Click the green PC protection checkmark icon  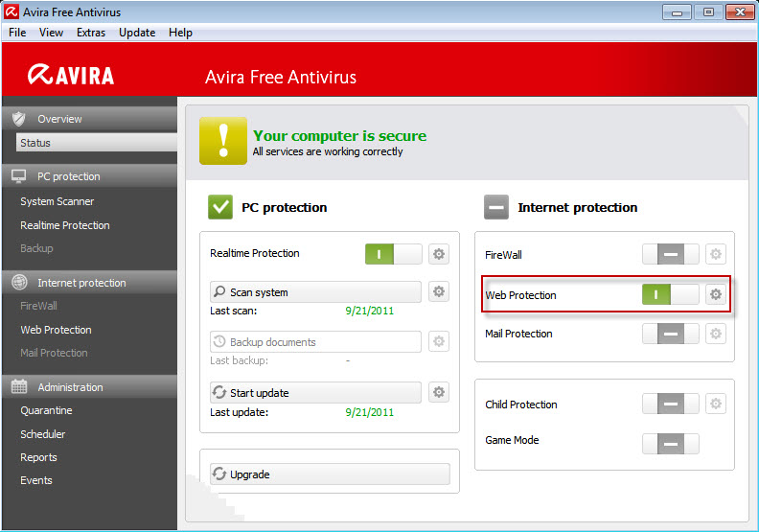[220, 207]
